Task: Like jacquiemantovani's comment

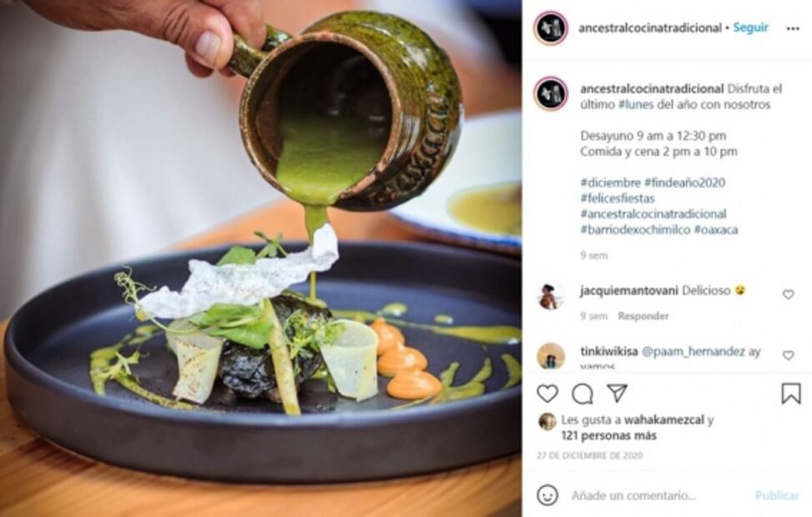Action: [x=788, y=294]
